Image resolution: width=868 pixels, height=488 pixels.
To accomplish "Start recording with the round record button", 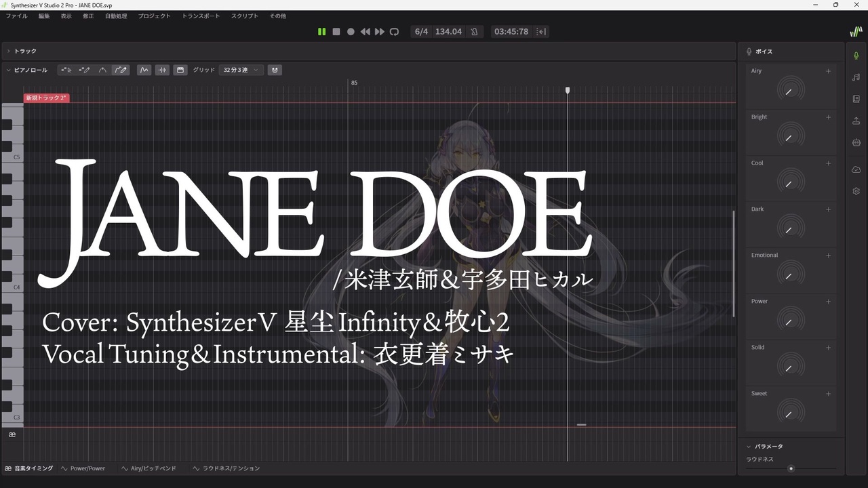I will pos(351,31).
